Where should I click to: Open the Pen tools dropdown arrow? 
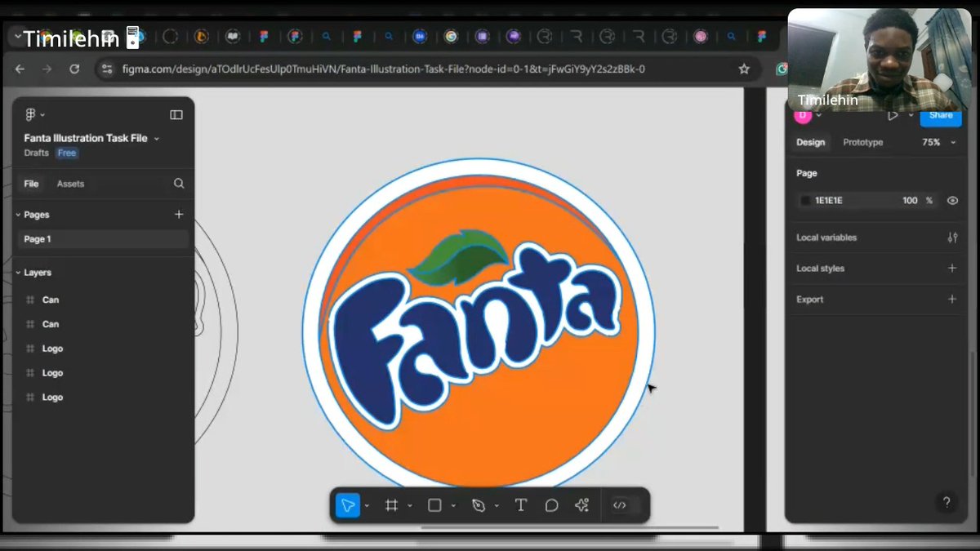click(497, 506)
